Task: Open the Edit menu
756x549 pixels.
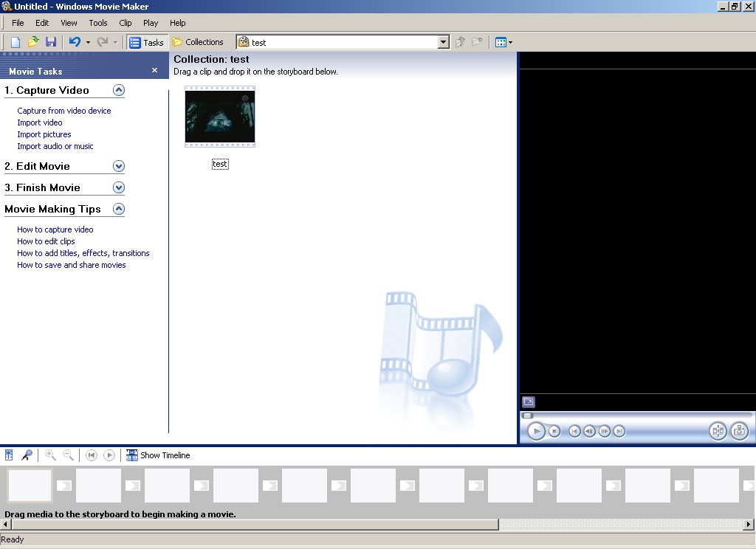Action: tap(42, 23)
